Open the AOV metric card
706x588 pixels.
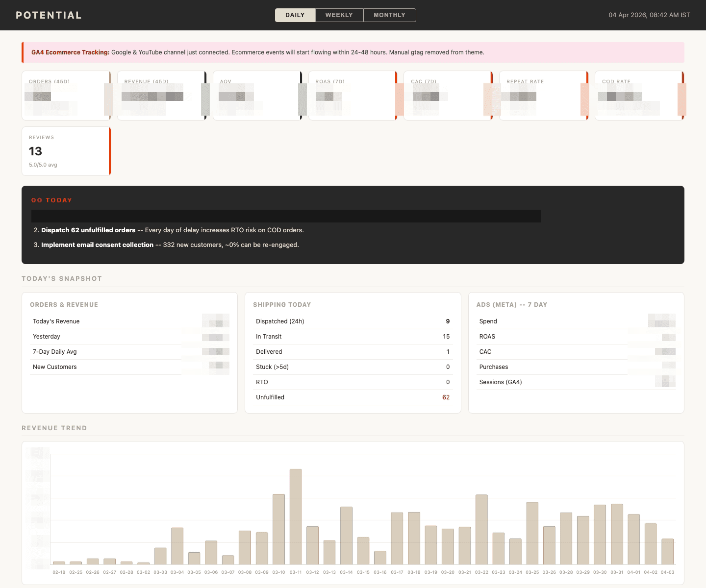coord(257,96)
